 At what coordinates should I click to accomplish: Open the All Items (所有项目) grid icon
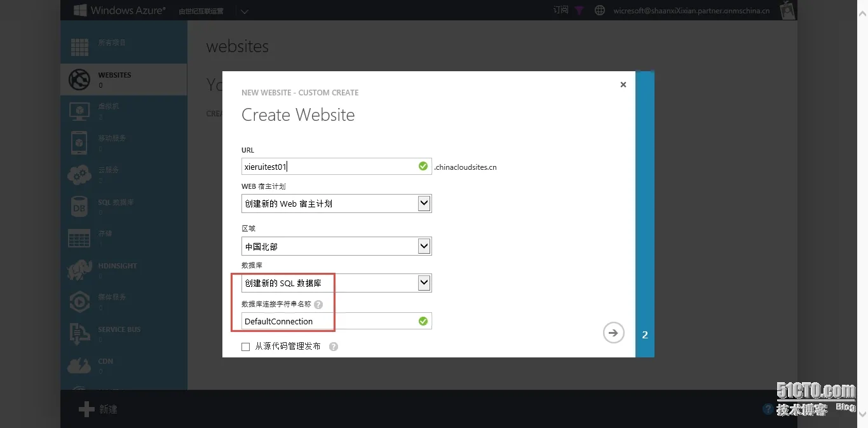click(x=79, y=47)
